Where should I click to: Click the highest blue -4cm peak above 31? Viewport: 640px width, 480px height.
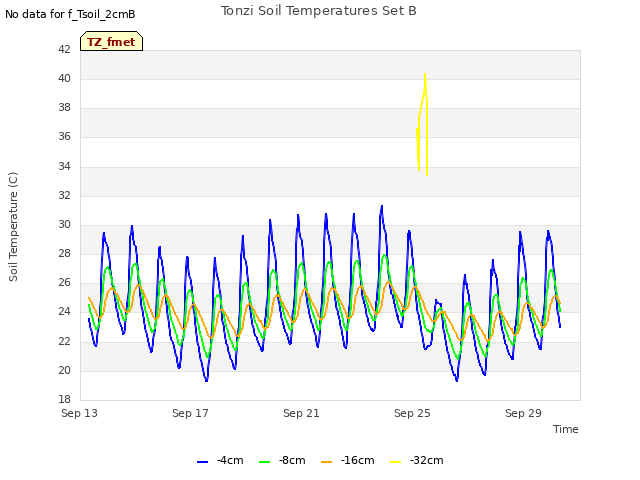(x=382, y=207)
